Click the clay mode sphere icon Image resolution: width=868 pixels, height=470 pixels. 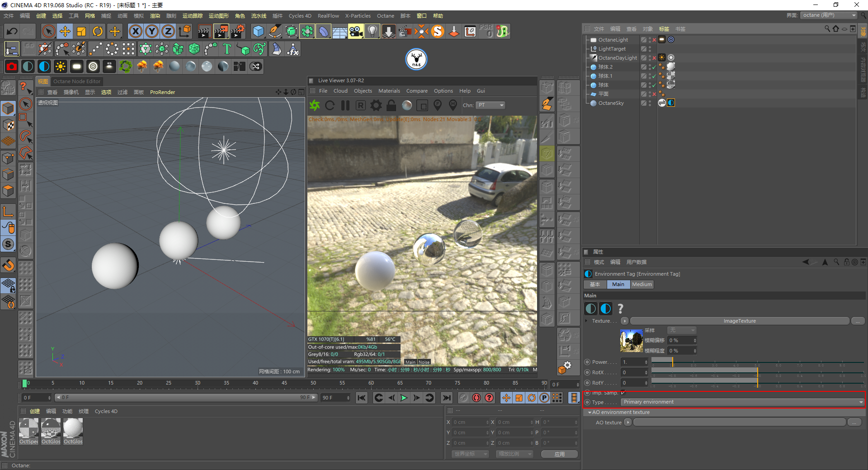point(407,105)
